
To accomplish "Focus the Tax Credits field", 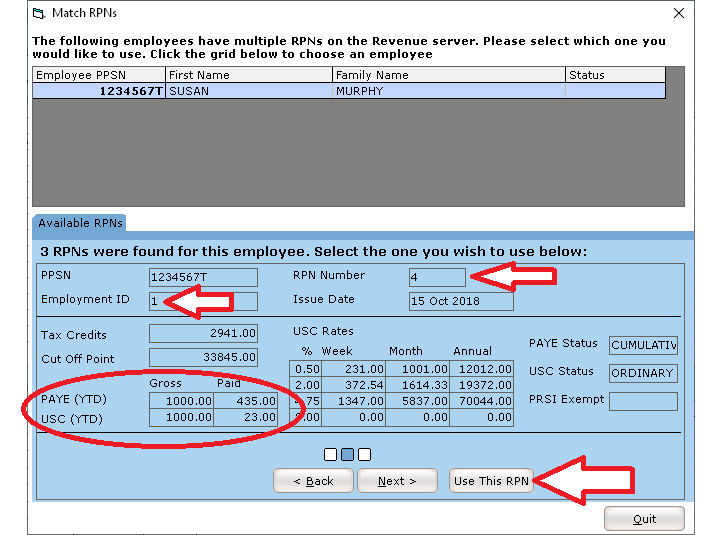I will [203, 334].
